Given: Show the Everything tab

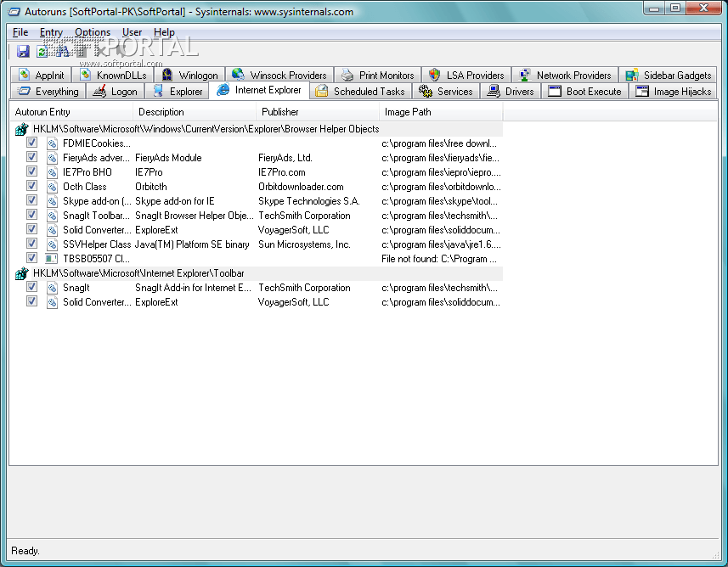Looking at the screenshot, I should (48, 92).
